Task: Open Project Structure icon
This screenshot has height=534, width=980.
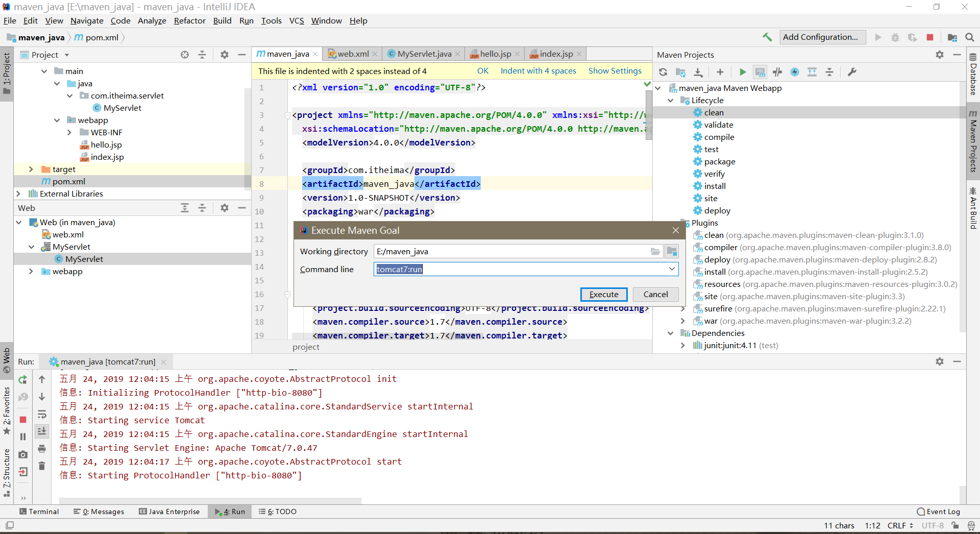Action: click(x=952, y=37)
